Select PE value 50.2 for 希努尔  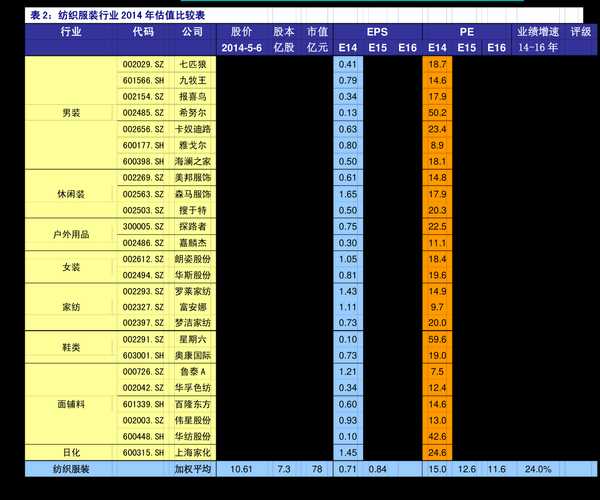tap(437, 113)
